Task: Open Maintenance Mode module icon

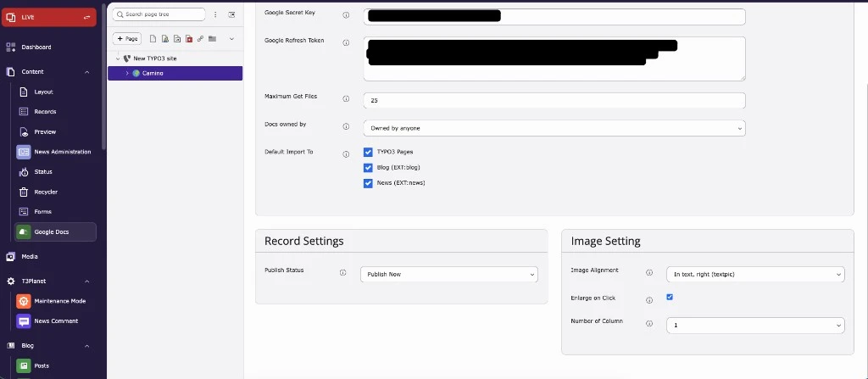Action: pos(24,302)
